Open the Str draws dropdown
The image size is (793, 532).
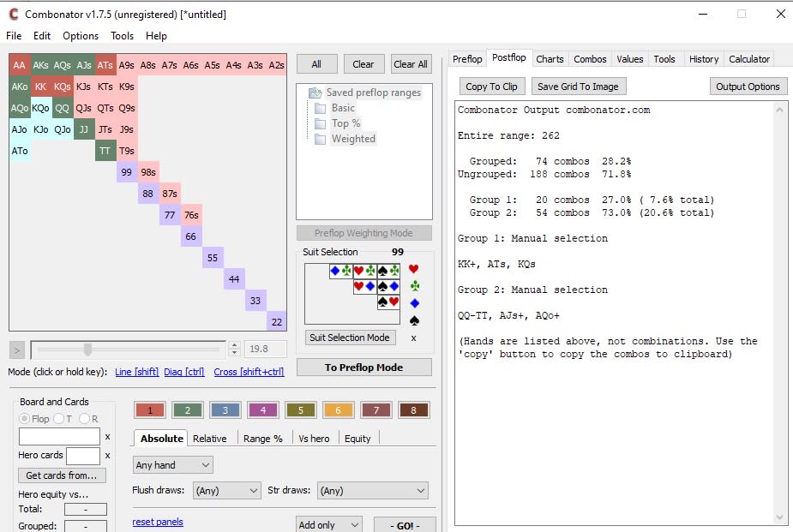(x=373, y=491)
